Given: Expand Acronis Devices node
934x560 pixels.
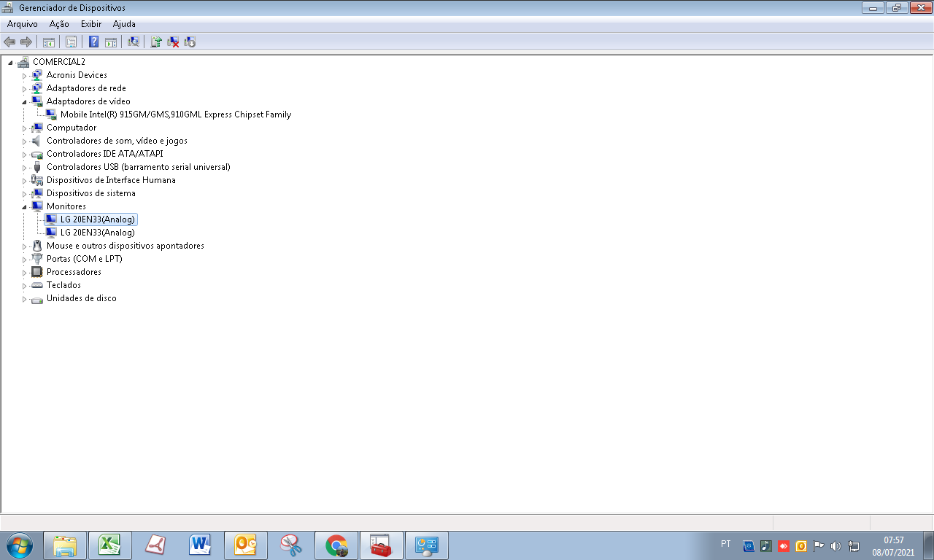Looking at the screenshot, I should pyautogui.click(x=24, y=76).
